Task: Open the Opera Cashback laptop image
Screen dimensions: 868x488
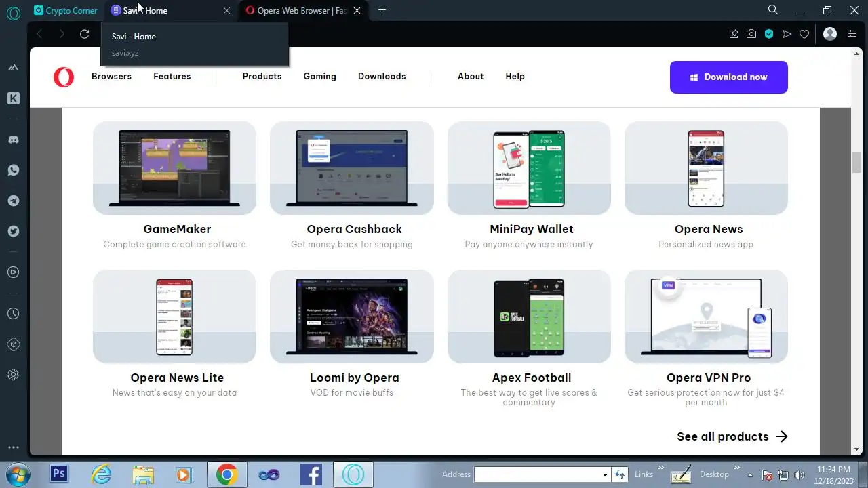Action: [352, 168]
